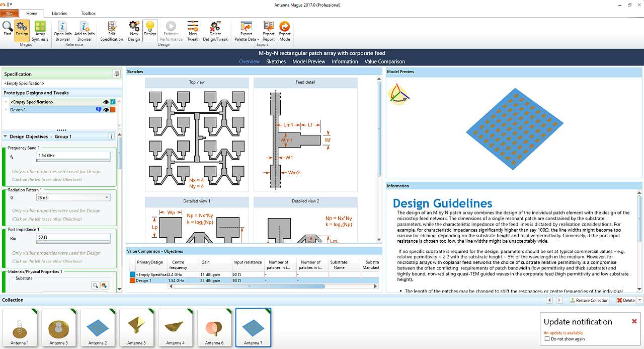The width and height of the screenshot is (644, 349).
Task: Click info icon on Empty Specification row
Action: 113,102
